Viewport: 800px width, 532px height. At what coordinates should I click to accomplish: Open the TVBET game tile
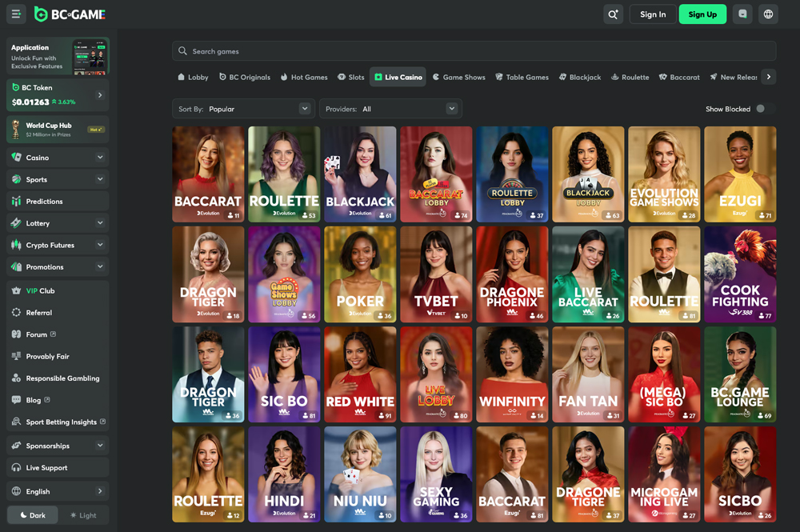tap(436, 274)
